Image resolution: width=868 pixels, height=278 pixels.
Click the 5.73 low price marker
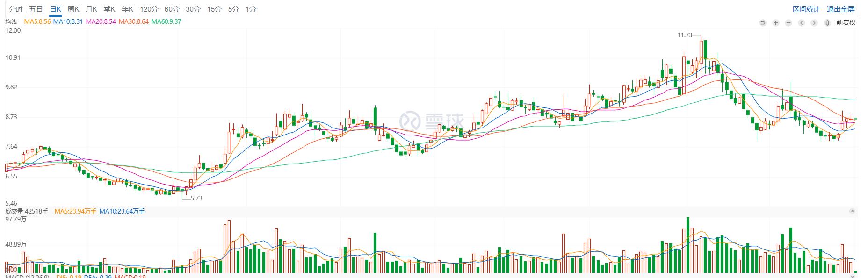coord(196,198)
